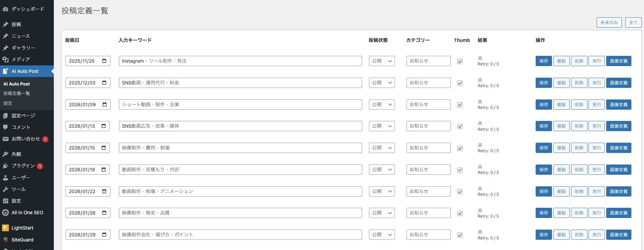
Task: Click 実行 button in the 2026/01/19 row
Action: [596, 170]
